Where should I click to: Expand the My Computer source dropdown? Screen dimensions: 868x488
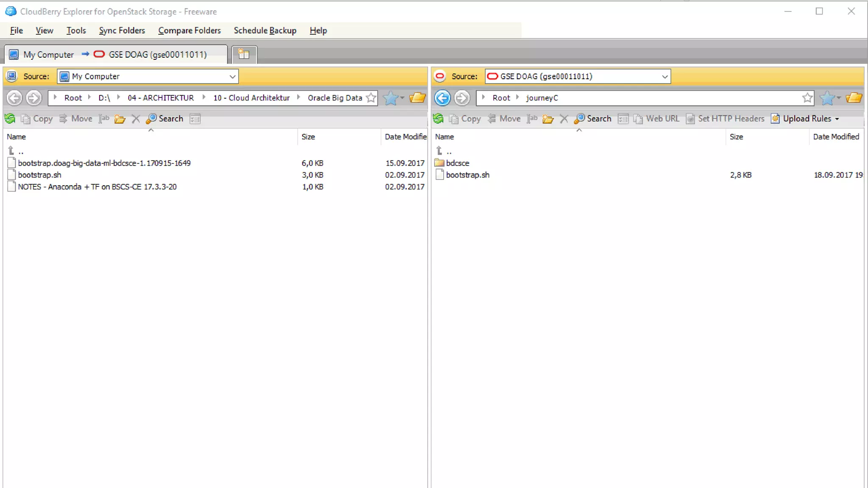[x=232, y=77]
